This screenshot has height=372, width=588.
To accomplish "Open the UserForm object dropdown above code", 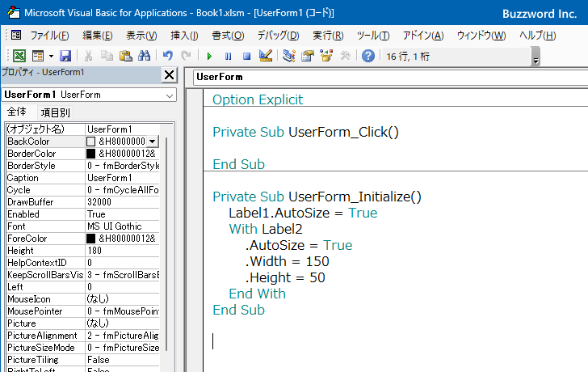I will [390, 77].
